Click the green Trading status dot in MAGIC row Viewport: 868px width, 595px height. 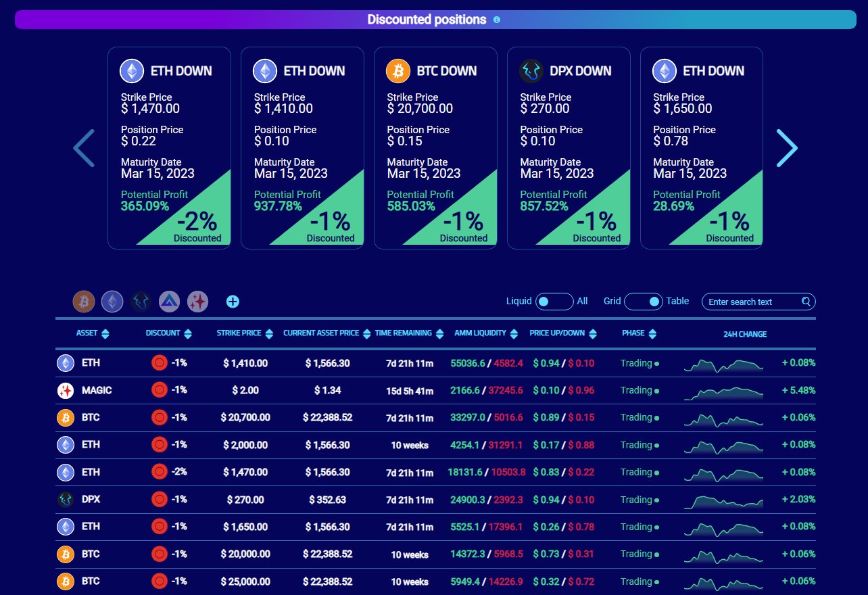[x=656, y=391]
